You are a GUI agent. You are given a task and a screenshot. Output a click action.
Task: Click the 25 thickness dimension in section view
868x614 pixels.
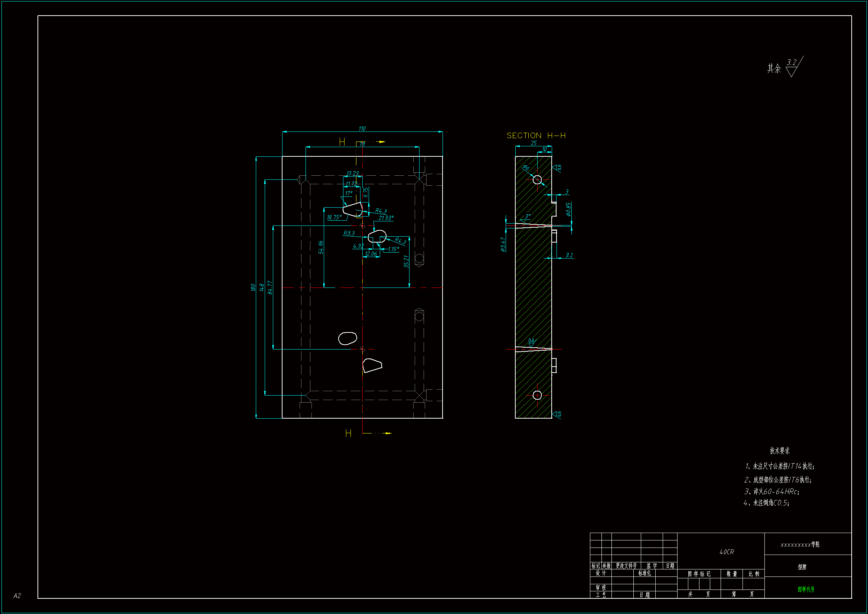coord(533,143)
